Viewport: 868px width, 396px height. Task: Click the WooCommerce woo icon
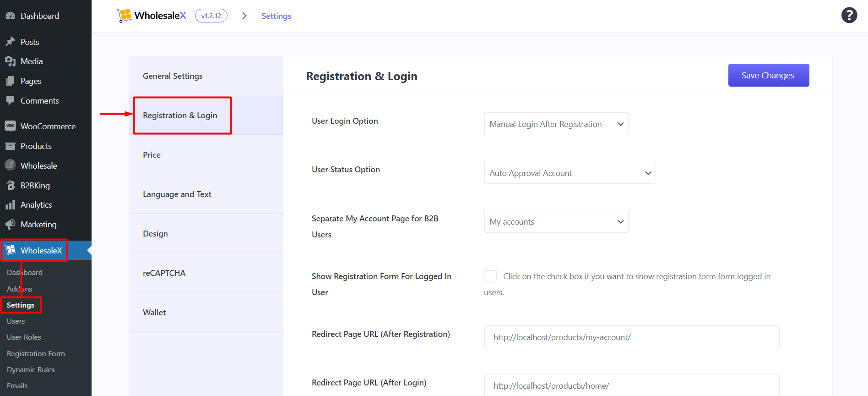tap(11, 126)
